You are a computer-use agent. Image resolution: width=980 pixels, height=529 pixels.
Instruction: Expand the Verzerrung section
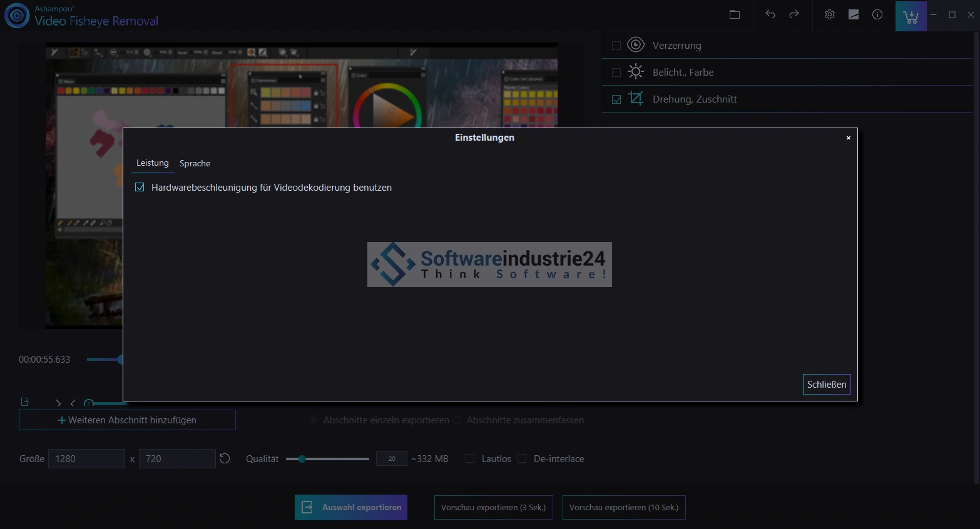676,46
